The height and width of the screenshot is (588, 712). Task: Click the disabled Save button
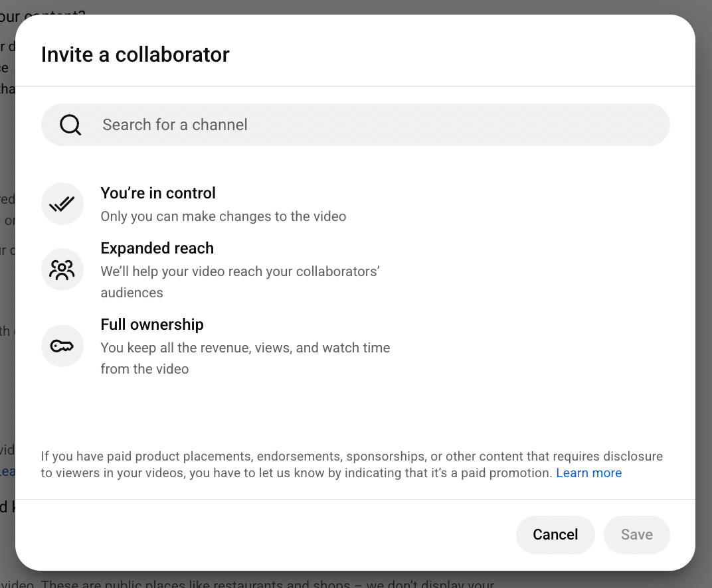click(x=636, y=534)
